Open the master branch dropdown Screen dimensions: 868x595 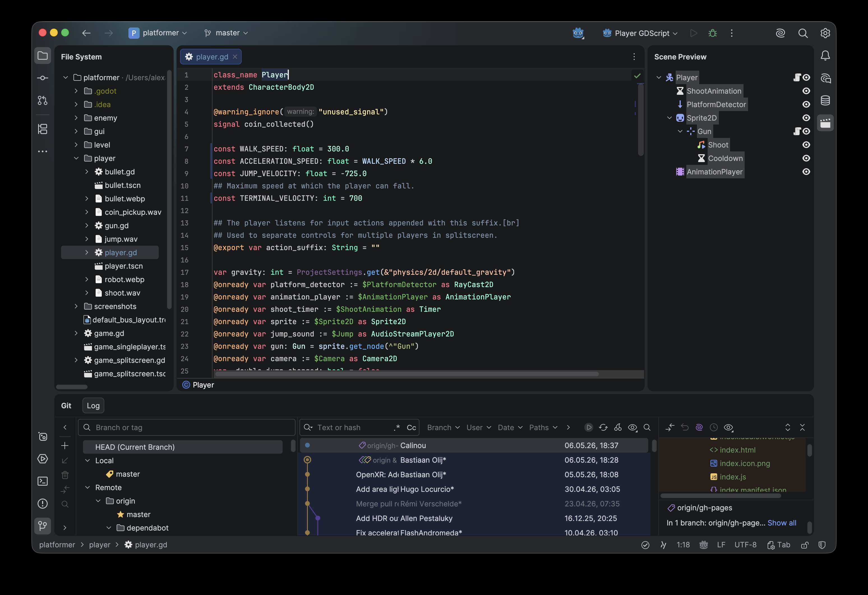(226, 33)
